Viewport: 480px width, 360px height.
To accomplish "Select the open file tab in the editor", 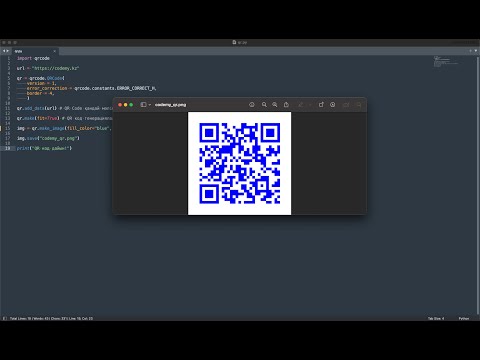I will point(35,51).
